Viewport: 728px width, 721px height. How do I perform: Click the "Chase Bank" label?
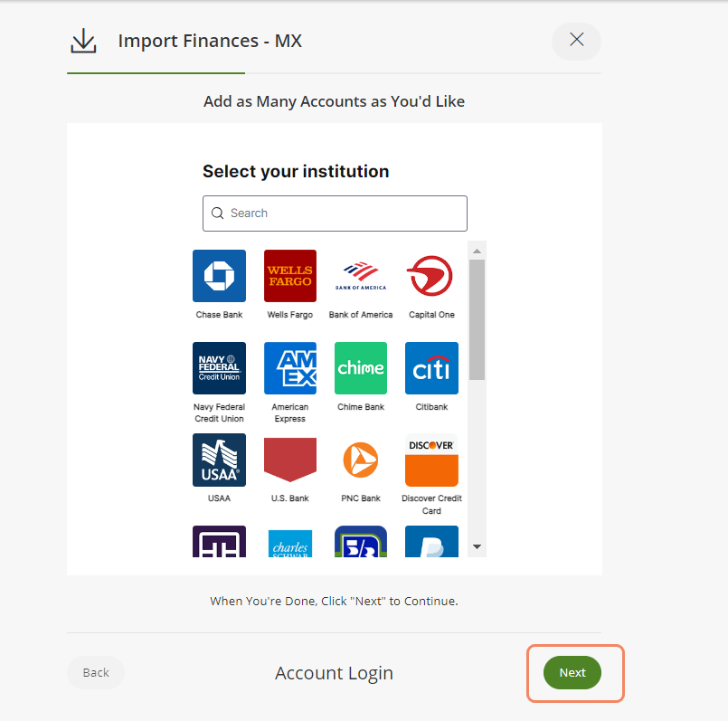[x=219, y=315]
